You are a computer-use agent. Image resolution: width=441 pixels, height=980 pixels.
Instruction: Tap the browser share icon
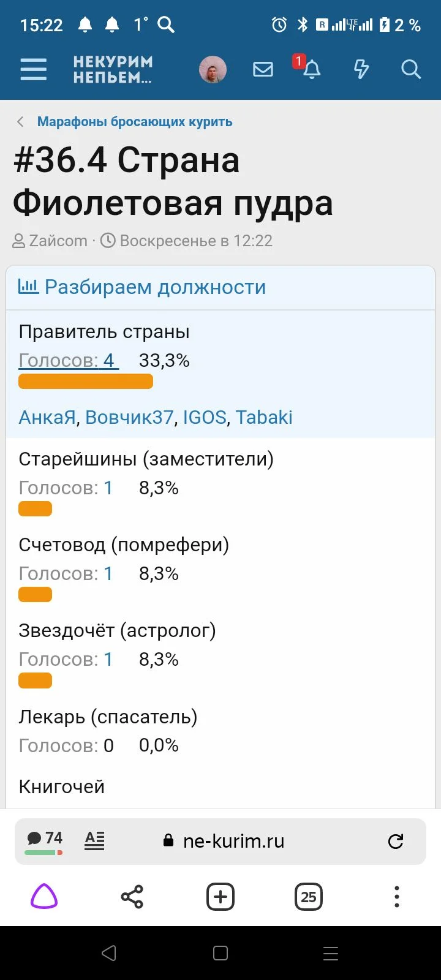(x=132, y=897)
